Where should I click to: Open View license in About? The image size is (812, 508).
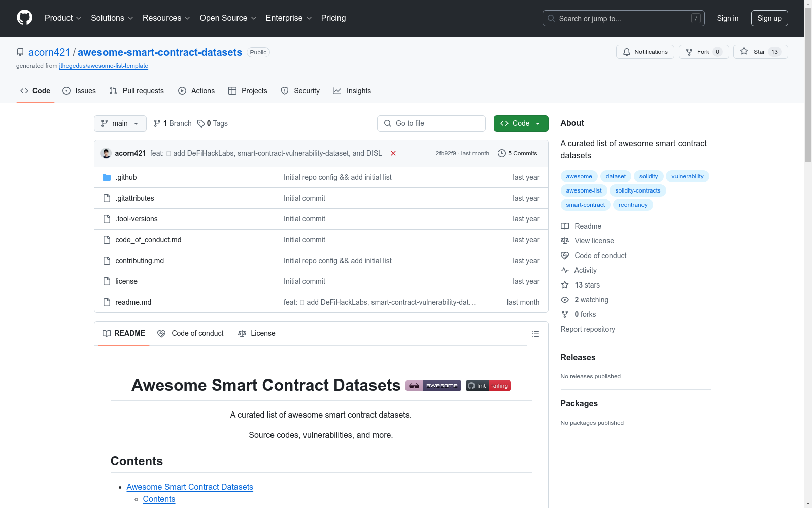(x=588, y=241)
